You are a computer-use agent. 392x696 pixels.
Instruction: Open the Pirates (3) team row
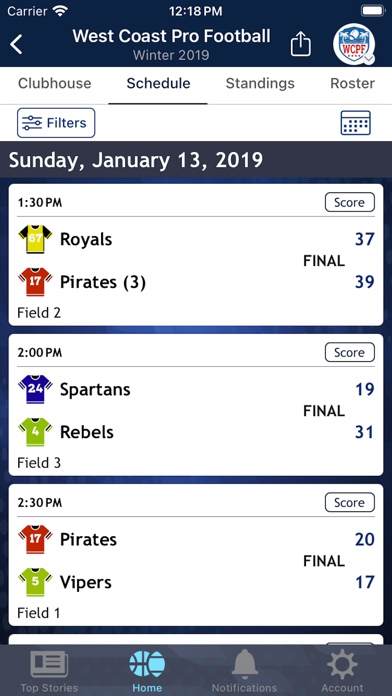(x=196, y=282)
